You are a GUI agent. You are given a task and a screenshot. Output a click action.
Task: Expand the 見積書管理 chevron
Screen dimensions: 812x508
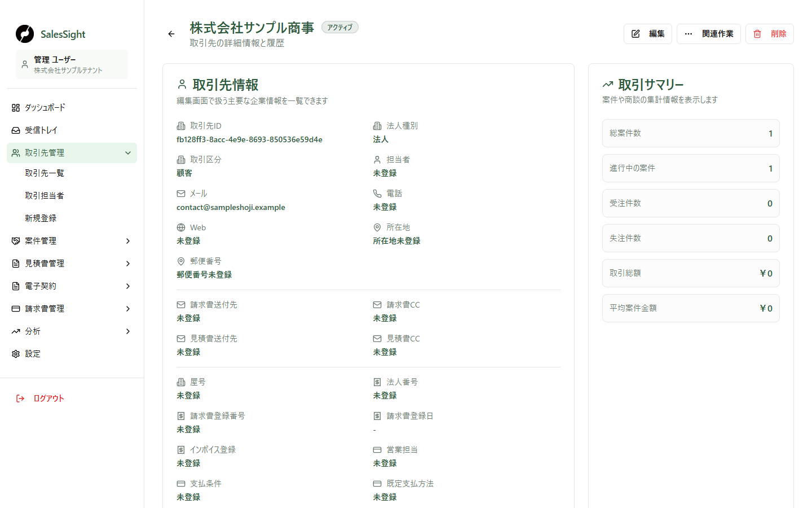pyautogui.click(x=128, y=264)
